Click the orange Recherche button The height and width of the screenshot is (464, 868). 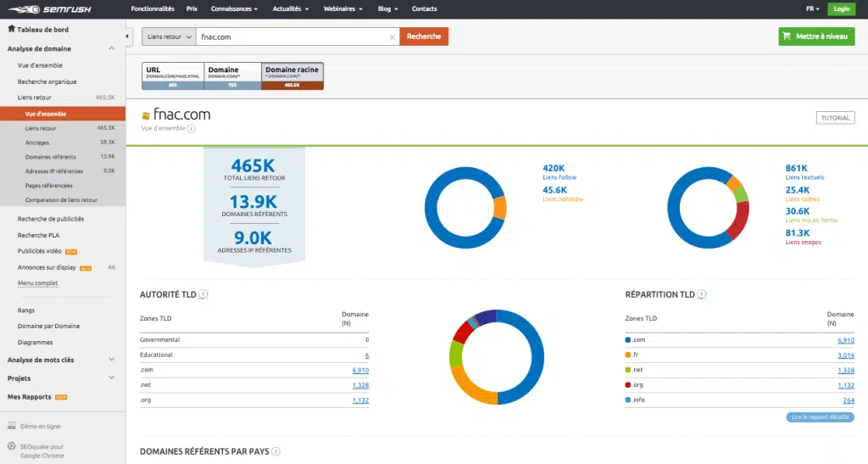pyautogui.click(x=424, y=36)
